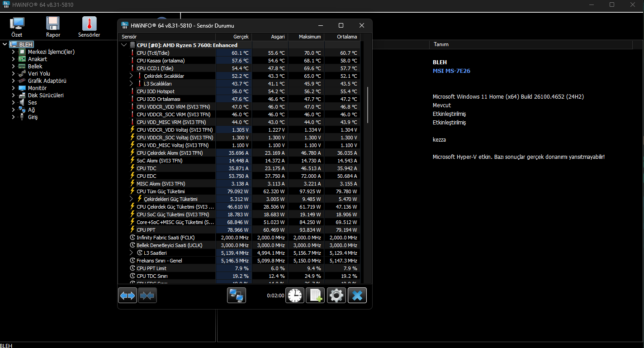This screenshot has width=644, height=348.
Task: Click the Bellek memory icon
Action: coord(22,66)
